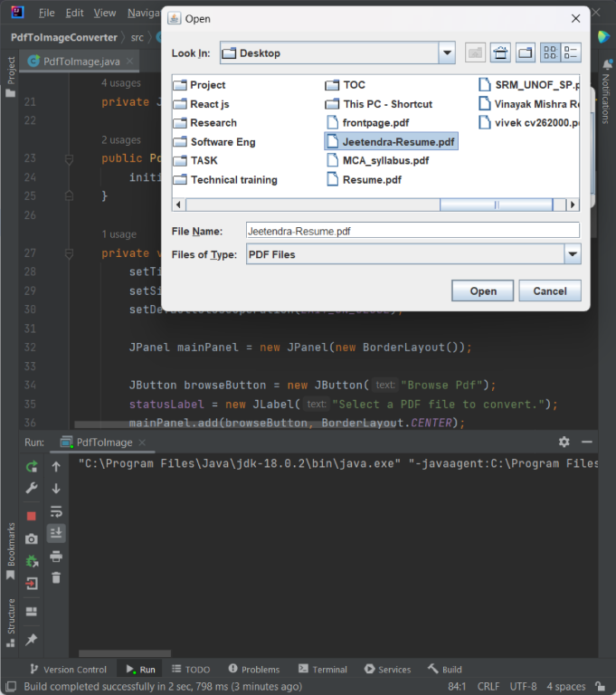The height and width of the screenshot is (695, 616).
Task: Click the Print icon in Run console
Action: pyautogui.click(x=56, y=556)
